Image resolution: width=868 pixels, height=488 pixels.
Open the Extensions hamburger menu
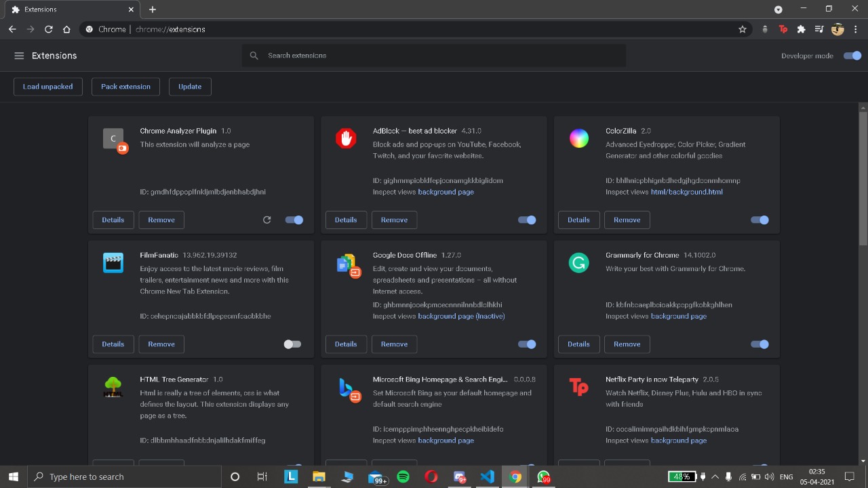click(x=19, y=56)
